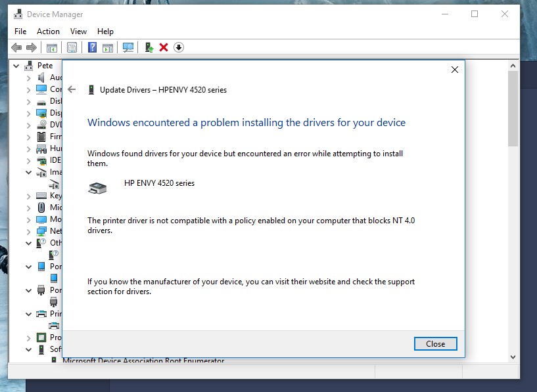Viewport: 537px width, 392px height.
Task: Click the Forward arrow in Device Manager toolbar
Action: [32, 47]
